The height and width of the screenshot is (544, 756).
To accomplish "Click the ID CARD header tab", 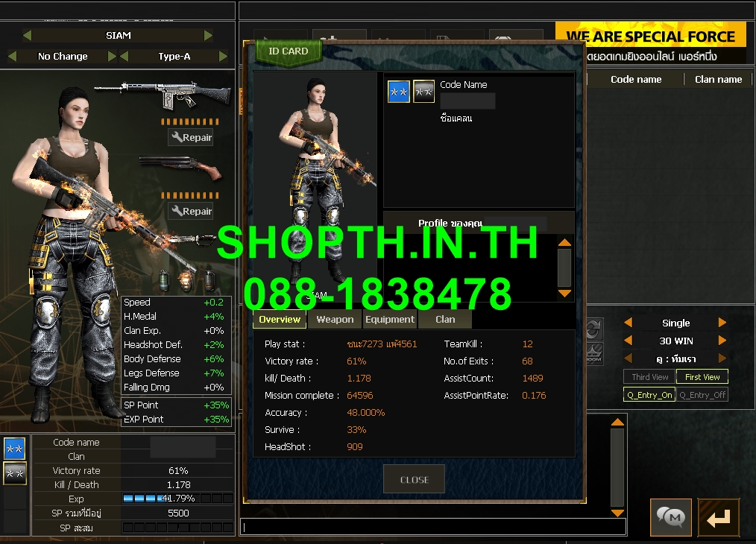I will coord(289,51).
